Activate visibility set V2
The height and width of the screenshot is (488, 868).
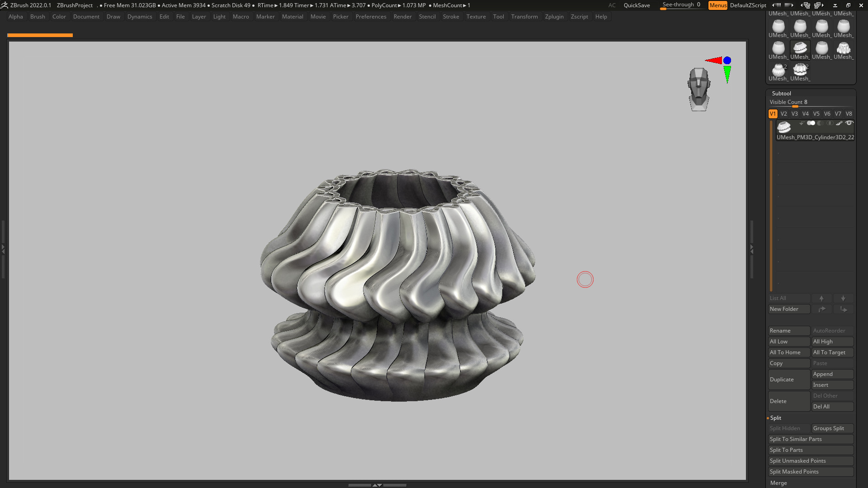point(783,114)
